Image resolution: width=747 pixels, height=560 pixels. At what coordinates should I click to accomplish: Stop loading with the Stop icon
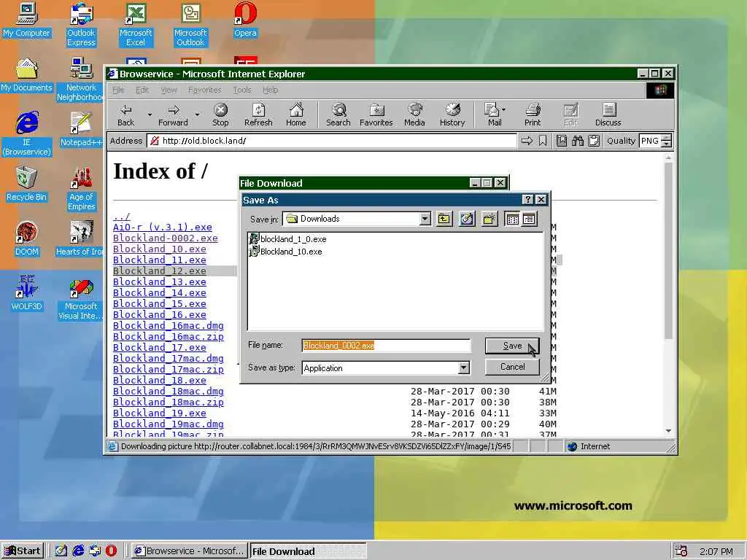point(220,115)
